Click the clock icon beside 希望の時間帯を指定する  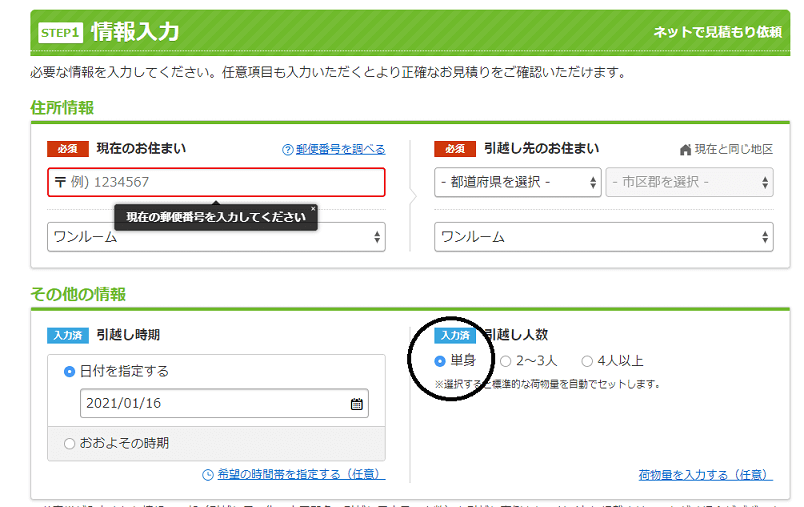click(x=208, y=475)
